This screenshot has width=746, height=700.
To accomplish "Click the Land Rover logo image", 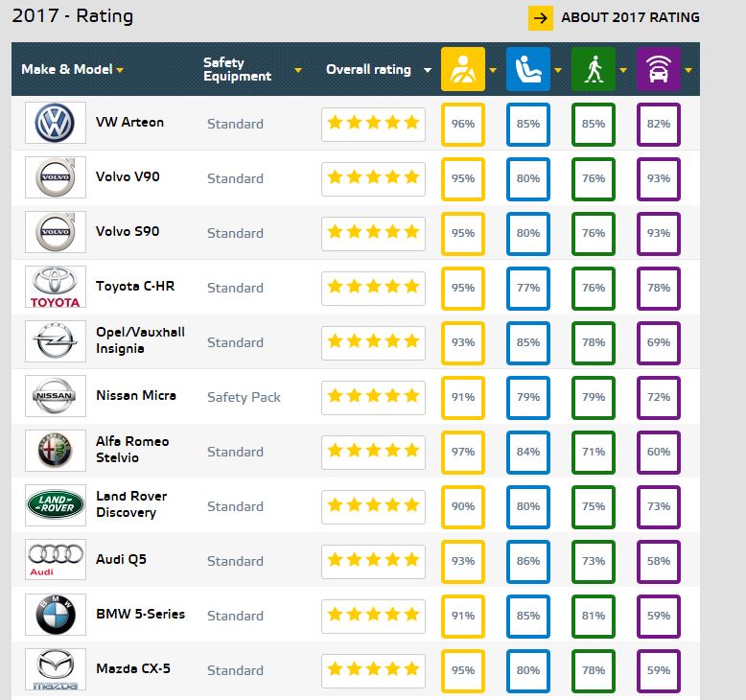I will 56,505.
